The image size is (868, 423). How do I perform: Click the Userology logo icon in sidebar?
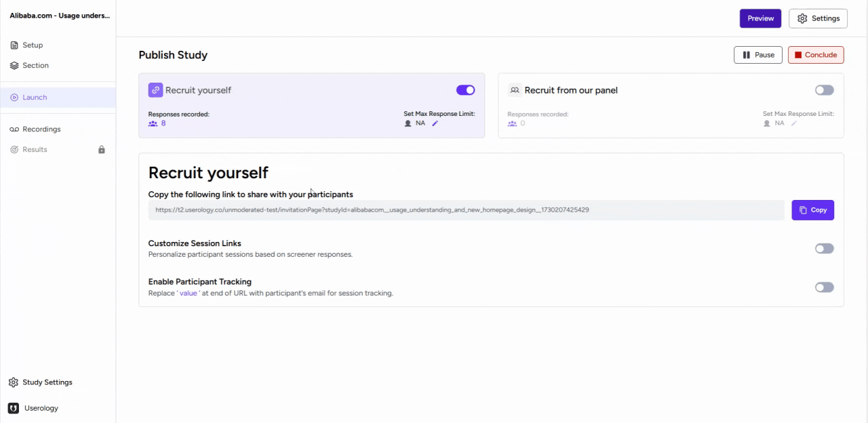14,408
